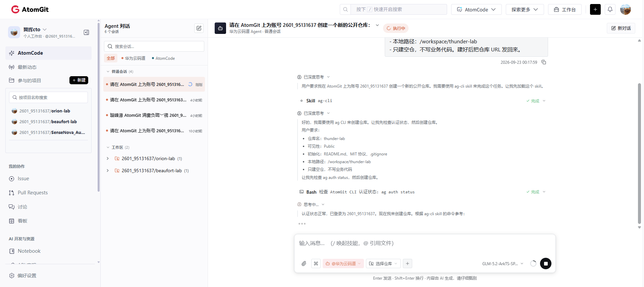Filter conversations by AtomCode
644x287 pixels.
point(163,58)
